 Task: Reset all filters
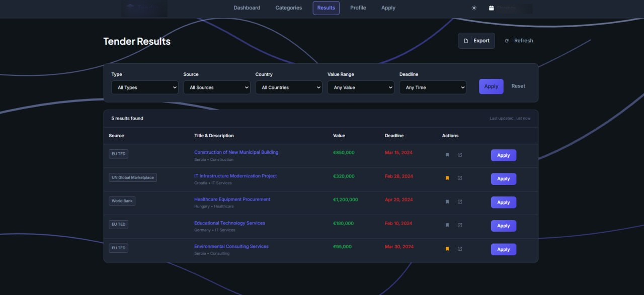[518, 86]
